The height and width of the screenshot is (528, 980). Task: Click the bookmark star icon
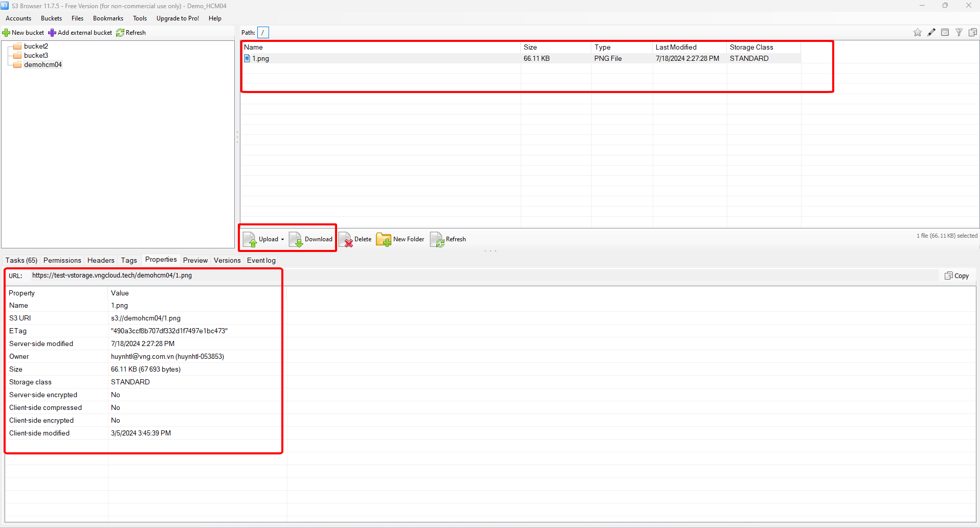tap(918, 33)
